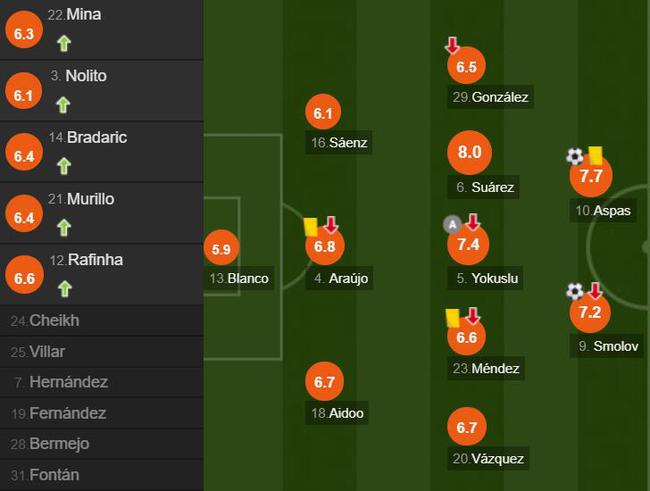This screenshot has width=650, height=491.
Task: Click the red substitution arrow on Smolov
Action: (x=595, y=291)
